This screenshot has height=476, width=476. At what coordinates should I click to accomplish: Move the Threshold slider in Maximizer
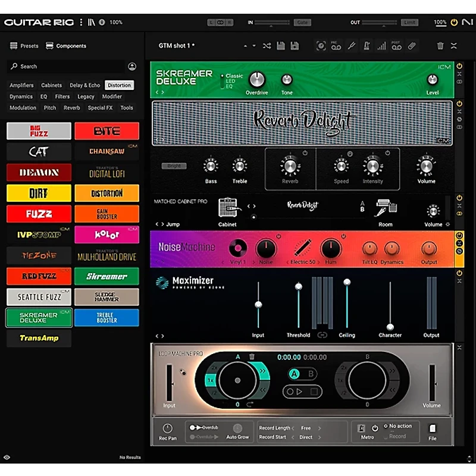[x=298, y=286]
